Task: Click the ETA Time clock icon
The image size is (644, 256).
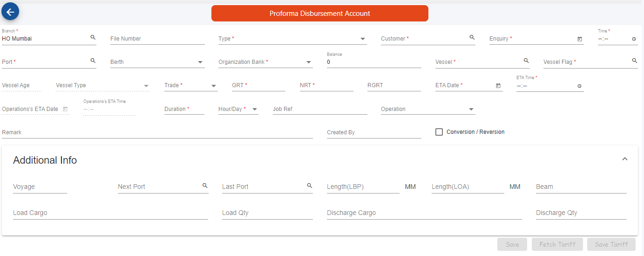Action: click(x=579, y=86)
